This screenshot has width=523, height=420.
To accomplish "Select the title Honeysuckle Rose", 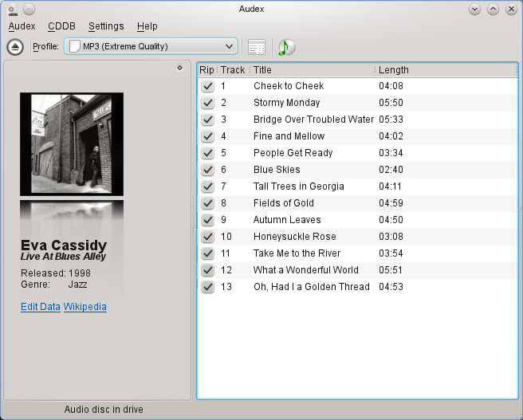I will [294, 237].
